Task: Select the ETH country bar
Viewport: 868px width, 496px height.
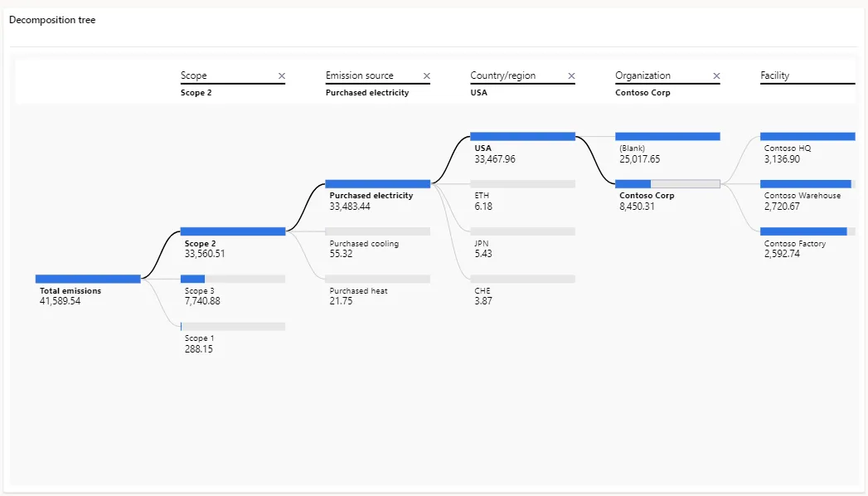Action: pyautogui.click(x=522, y=184)
